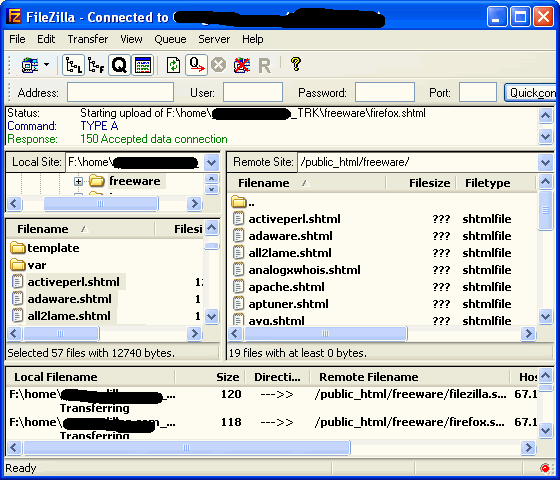Click the message log scroll down arrow
The image size is (560, 480).
(545, 136)
